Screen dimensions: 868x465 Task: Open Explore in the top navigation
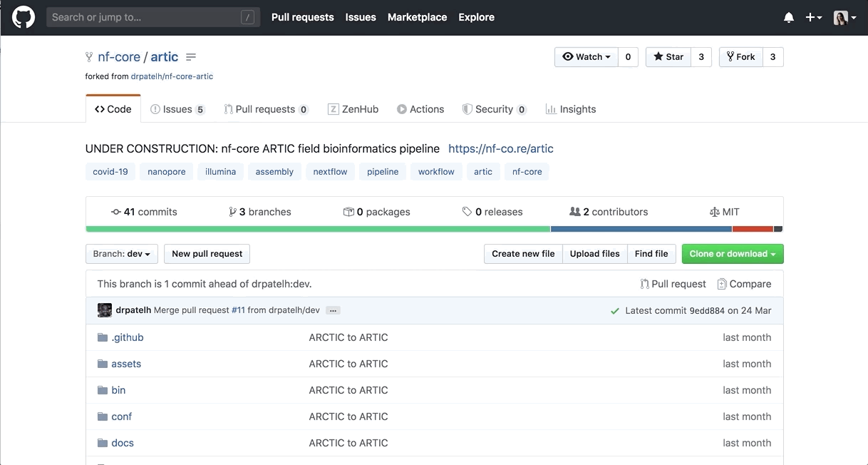476,17
